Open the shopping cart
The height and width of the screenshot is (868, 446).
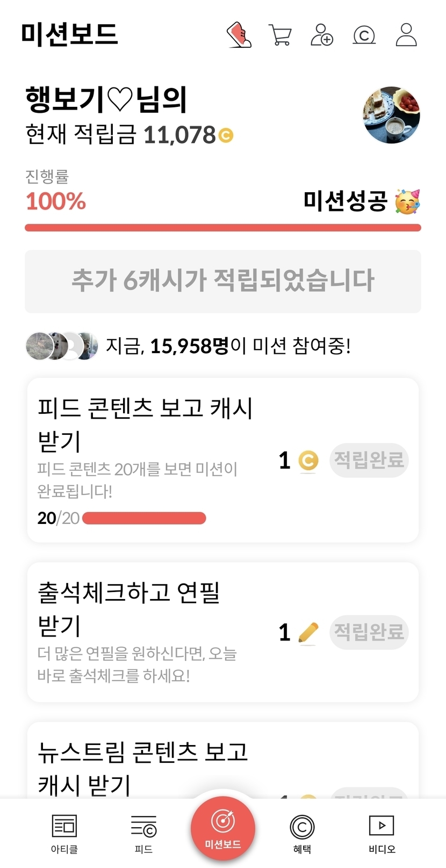coord(280,35)
